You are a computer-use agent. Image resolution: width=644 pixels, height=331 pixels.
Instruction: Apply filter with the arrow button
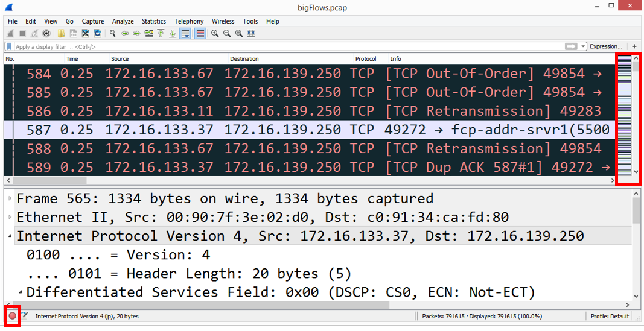click(x=572, y=46)
